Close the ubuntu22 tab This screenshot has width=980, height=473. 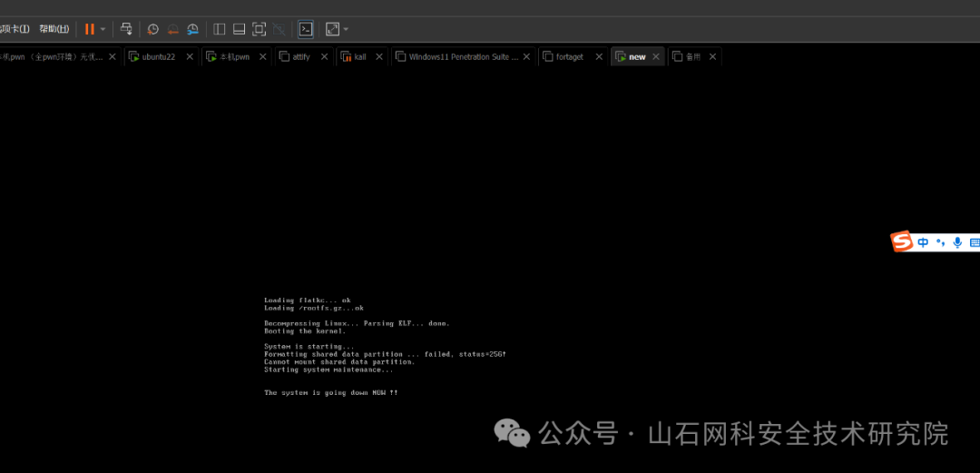click(190, 57)
